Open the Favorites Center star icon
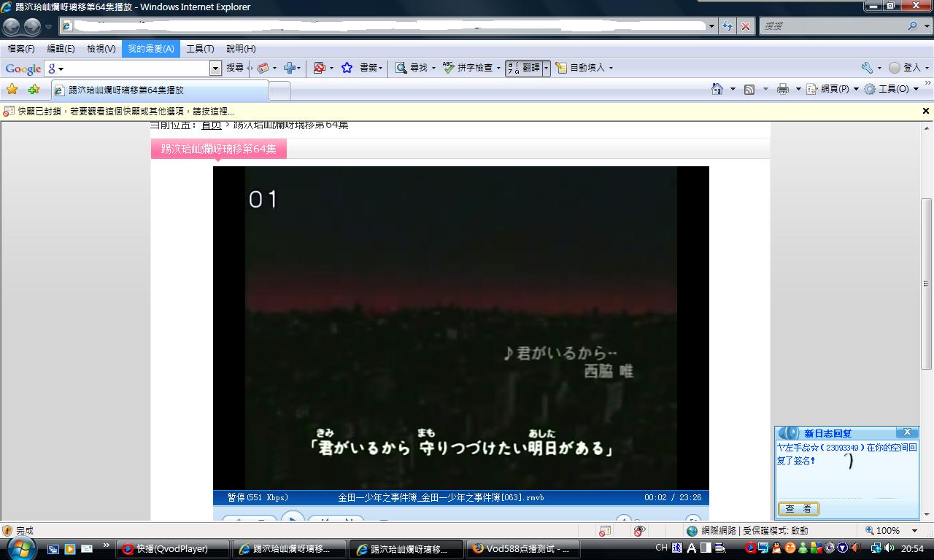Viewport: 934px width, 560px height. point(12,90)
